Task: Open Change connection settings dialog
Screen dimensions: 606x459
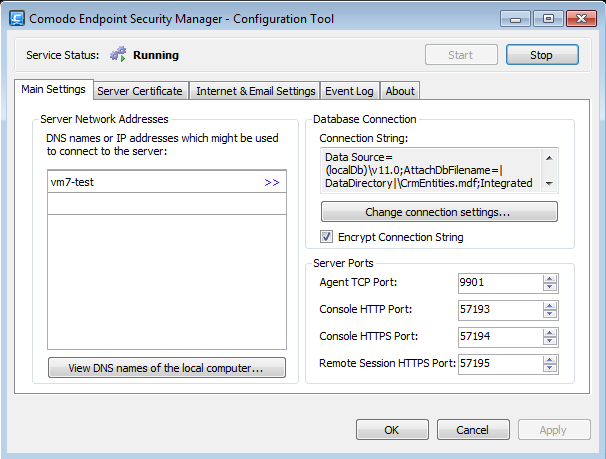Action: coord(439,212)
